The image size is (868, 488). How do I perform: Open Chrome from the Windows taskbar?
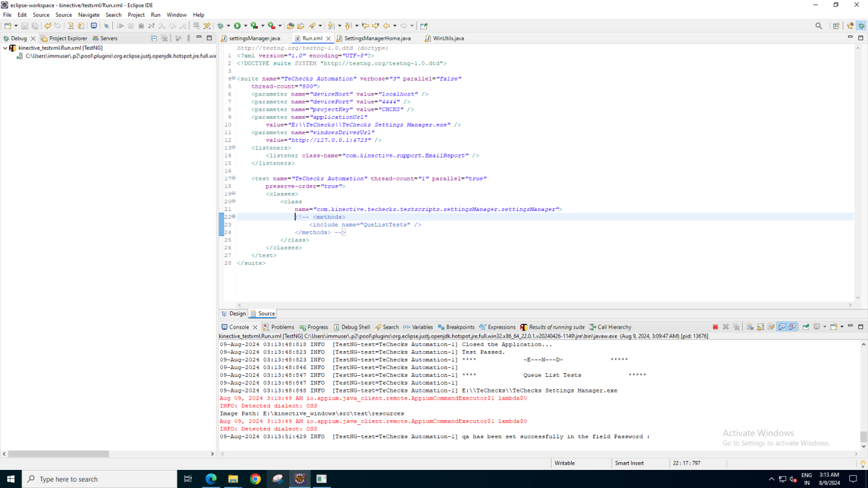[255, 479]
